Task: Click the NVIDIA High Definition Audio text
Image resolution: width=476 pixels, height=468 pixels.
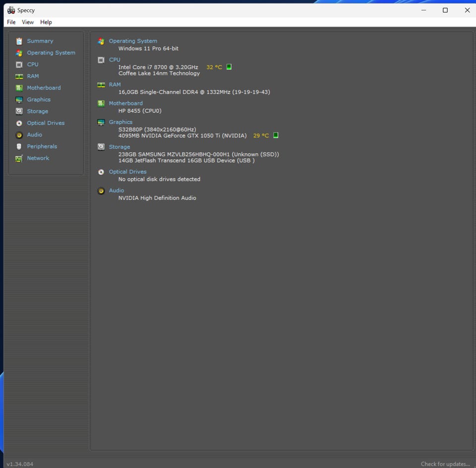Action: point(157,198)
